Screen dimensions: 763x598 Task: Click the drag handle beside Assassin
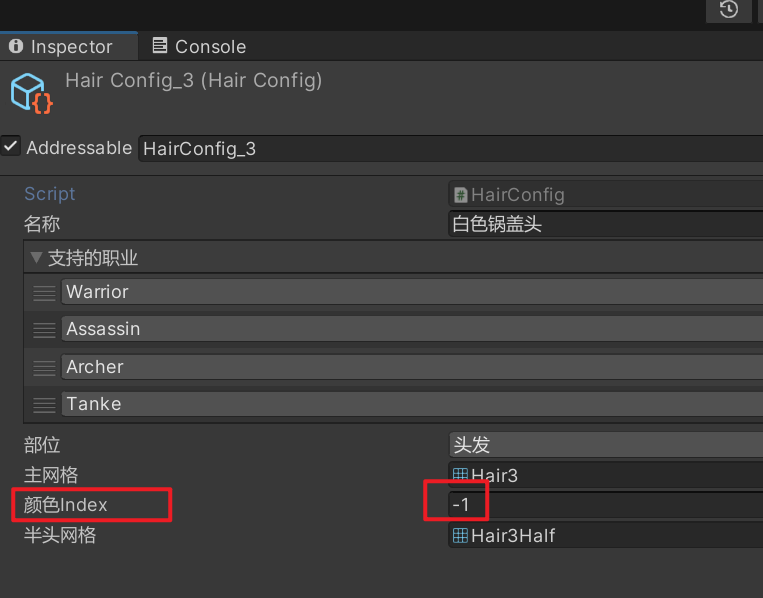click(x=44, y=330)
